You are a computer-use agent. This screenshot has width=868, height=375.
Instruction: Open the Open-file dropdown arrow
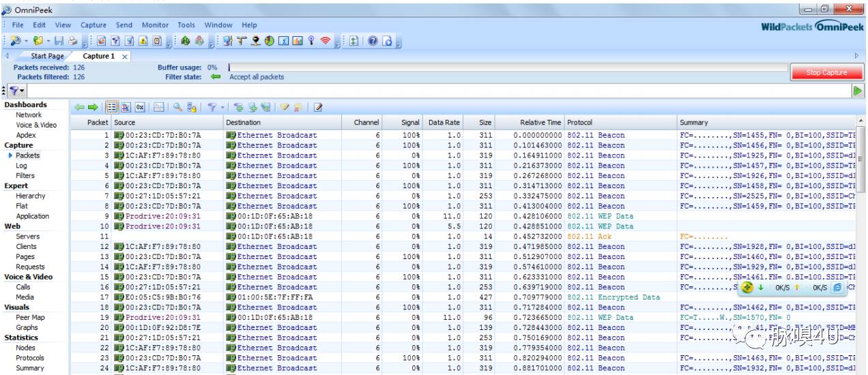48,40
